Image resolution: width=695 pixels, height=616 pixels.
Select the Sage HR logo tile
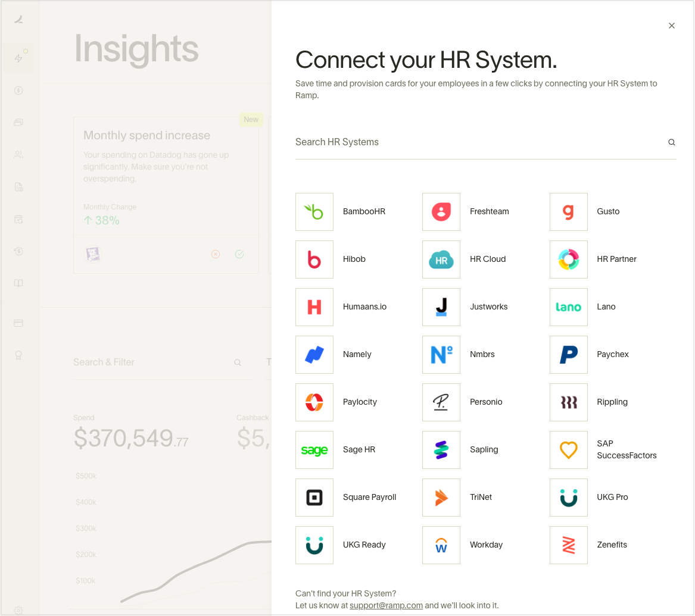[x=314, y=450]
